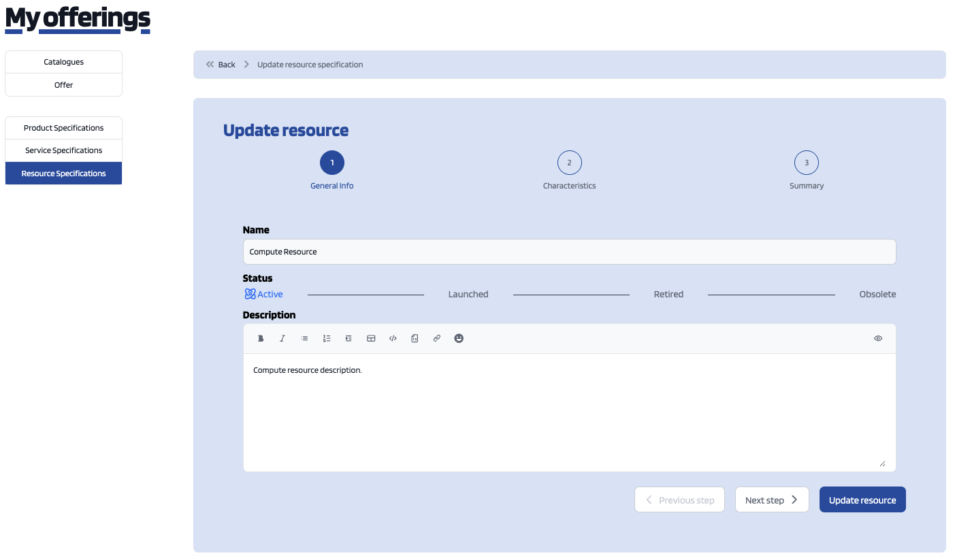
Task: Toggle description preview with the eye icon
Action: [x=878, y=338]
